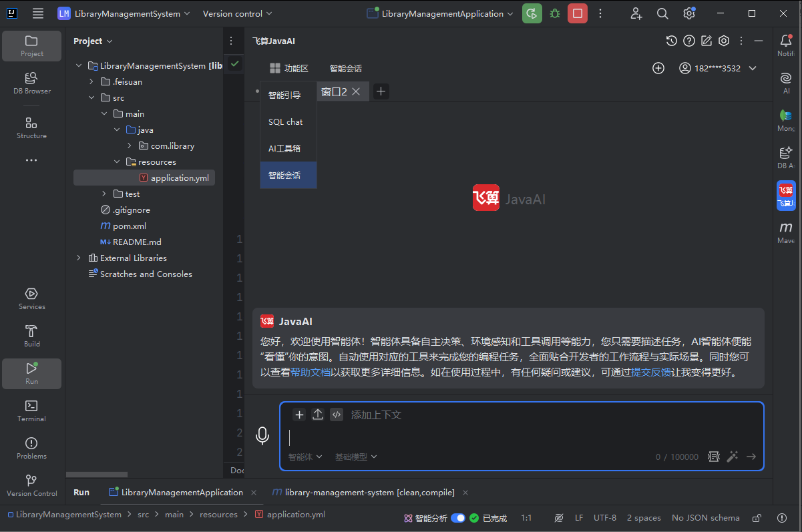The width and height of the screenshot is (802, 532).
Task: Open the Services tool window
Action: click(x=31, y=298)
